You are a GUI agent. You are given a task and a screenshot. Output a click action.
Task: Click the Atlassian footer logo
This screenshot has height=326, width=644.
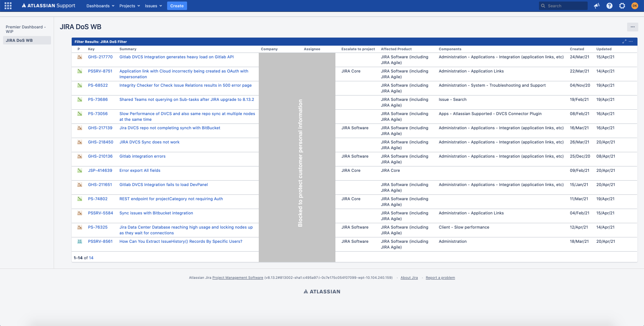322,291
